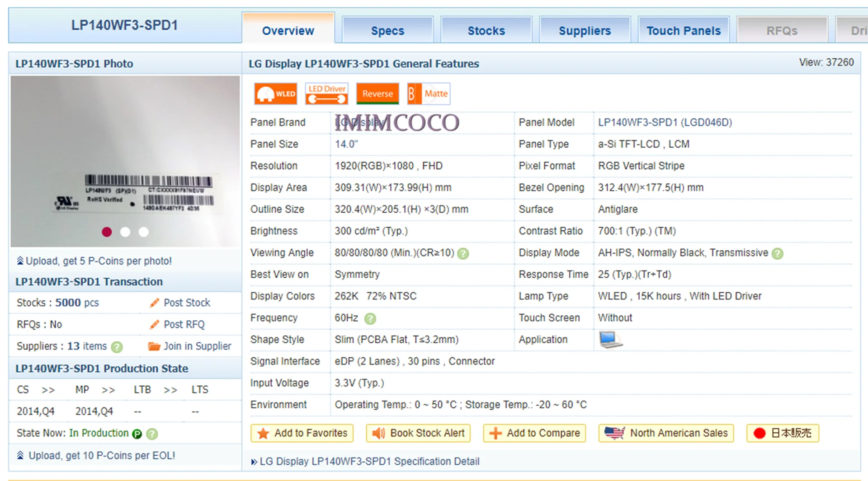Click the 700:1 contrast ratio value
868x481 pixels.
pos(637,231)
